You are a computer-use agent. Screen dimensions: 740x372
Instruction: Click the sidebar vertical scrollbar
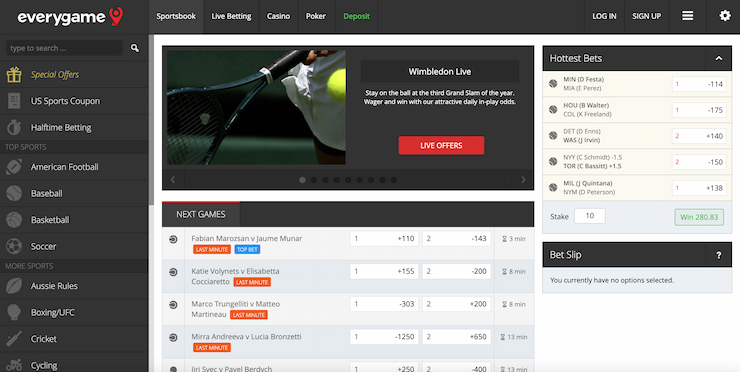[151, 119]
